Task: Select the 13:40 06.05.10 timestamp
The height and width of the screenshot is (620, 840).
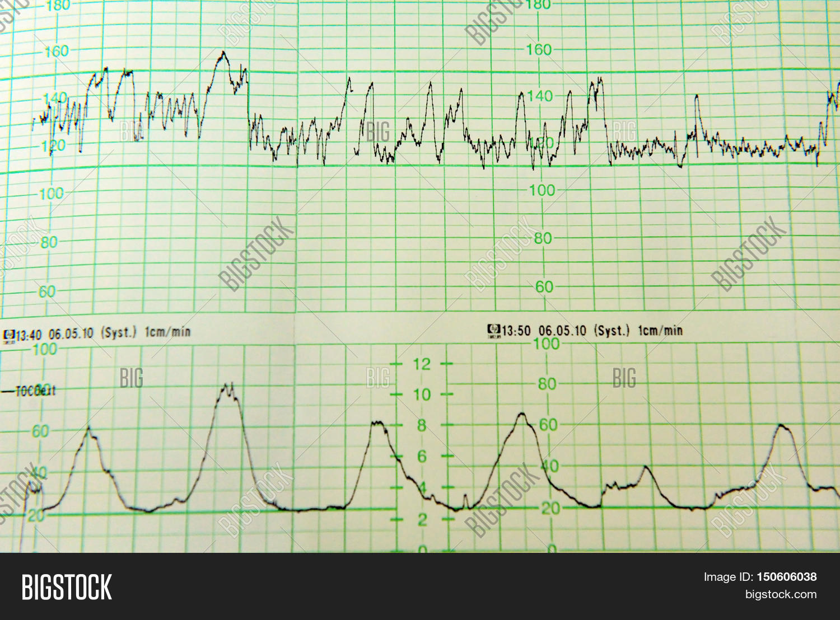Action: coord(54,335)
